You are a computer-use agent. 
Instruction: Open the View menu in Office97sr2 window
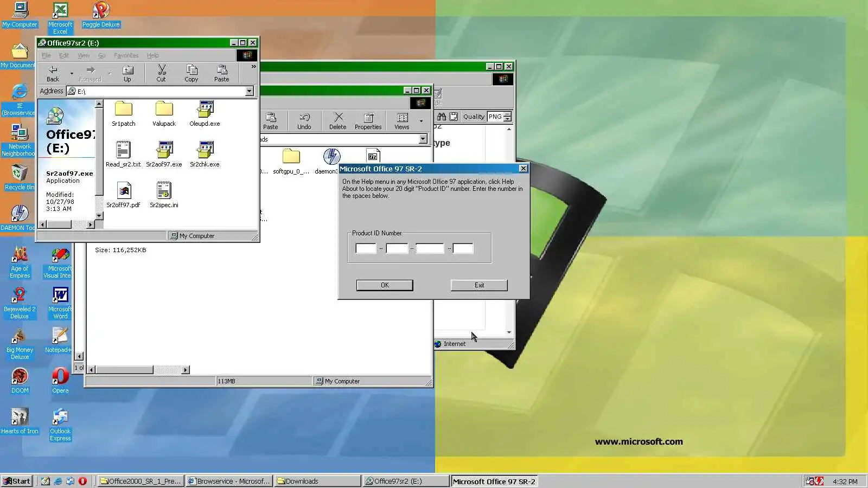(x=84, y=55)
